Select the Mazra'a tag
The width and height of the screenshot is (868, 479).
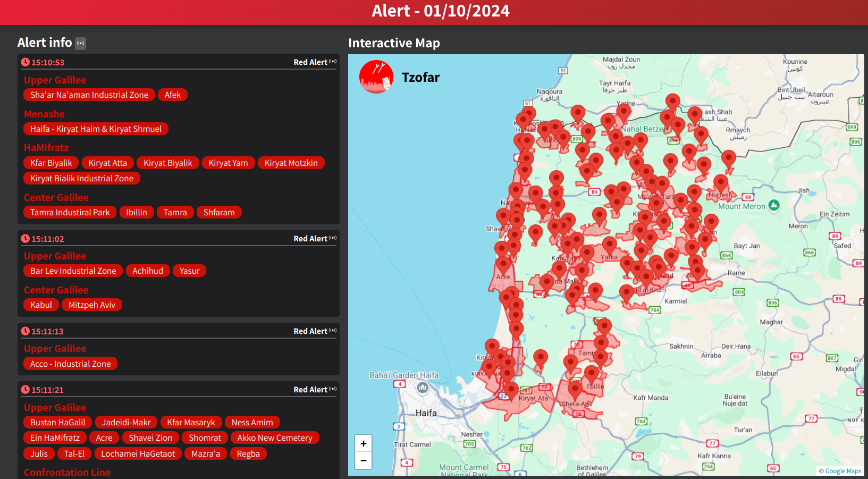(x=206, y=453)
